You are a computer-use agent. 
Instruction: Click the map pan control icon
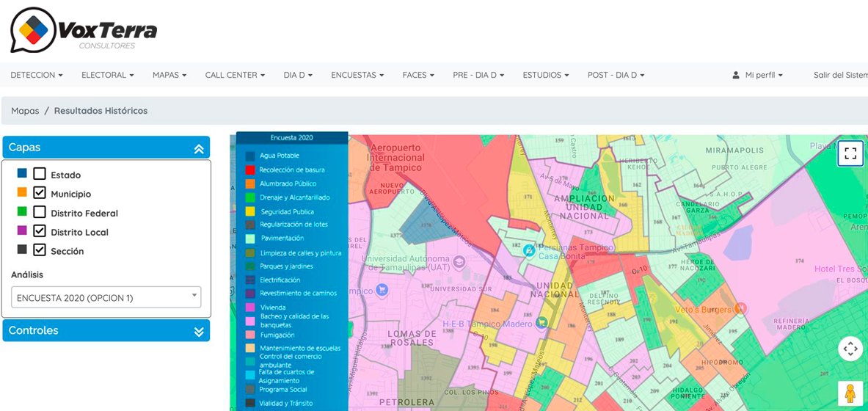point(850,349)
